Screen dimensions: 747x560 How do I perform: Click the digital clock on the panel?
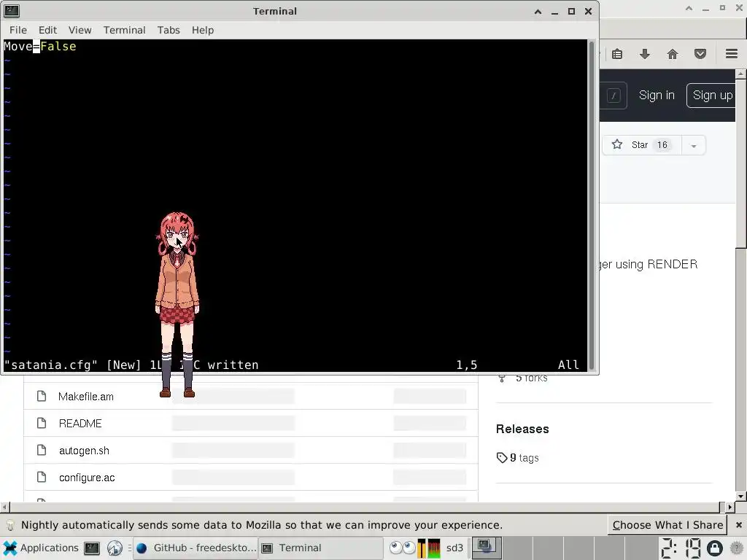(x=681, y=548)
